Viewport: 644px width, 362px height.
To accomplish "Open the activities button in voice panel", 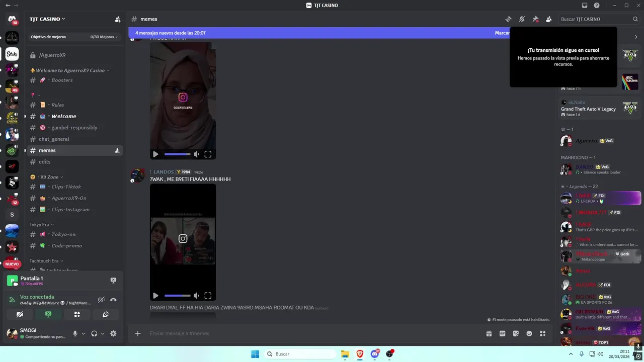I will (77, 314).
